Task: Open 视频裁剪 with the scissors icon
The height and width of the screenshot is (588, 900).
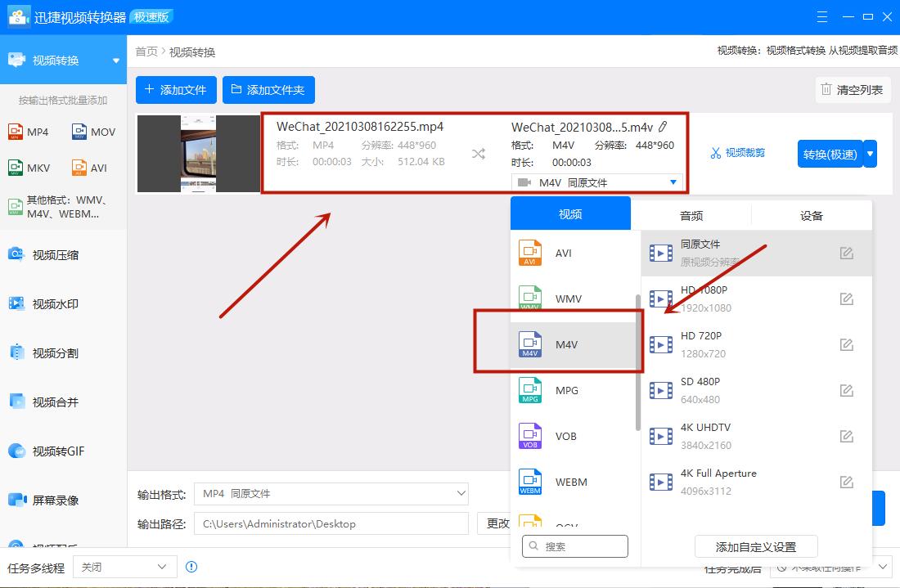Action: [737, 153]
